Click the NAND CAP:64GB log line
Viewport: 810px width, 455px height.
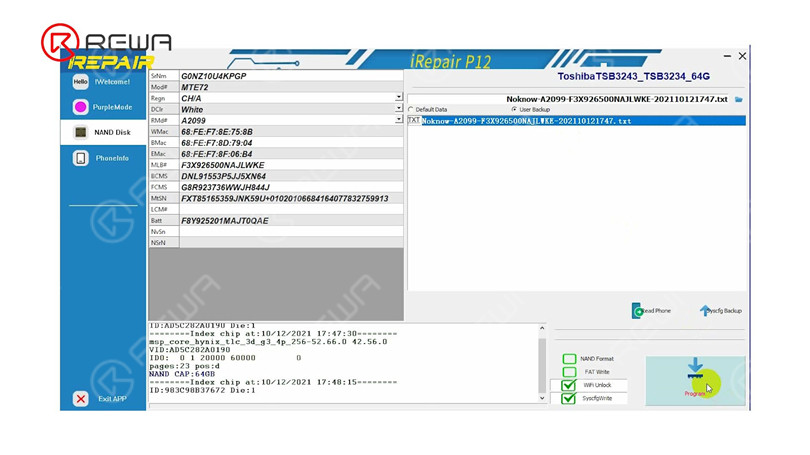click(x=182, y=374)
